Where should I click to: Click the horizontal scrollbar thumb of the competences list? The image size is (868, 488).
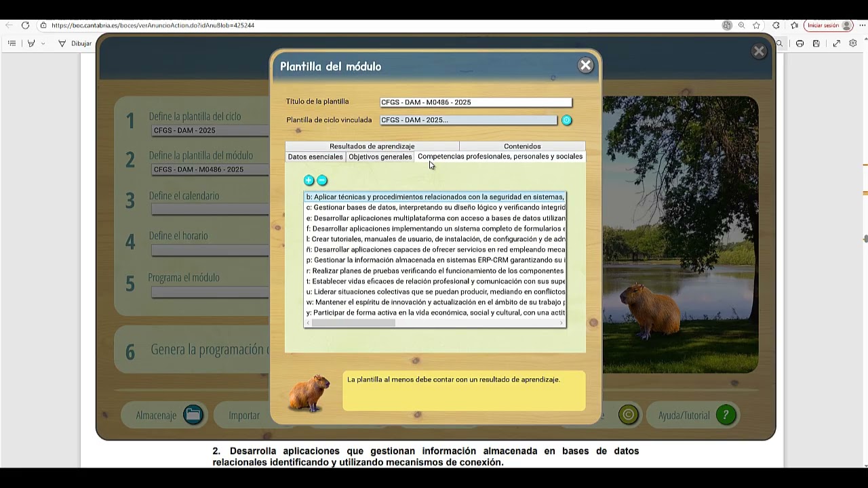353,323
